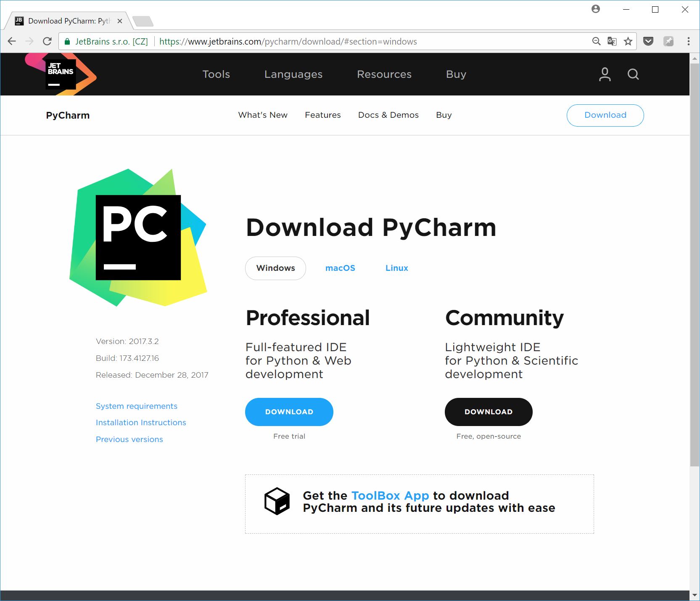Click the Pocket extension icon
The width and height of the screenshot is (700, 601).
[x=648, y=41]
